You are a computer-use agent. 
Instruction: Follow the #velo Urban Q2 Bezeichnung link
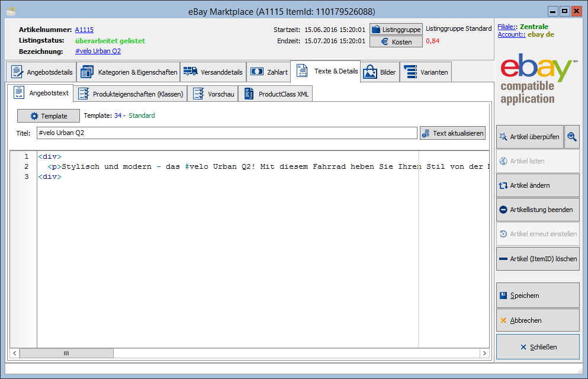98,51
